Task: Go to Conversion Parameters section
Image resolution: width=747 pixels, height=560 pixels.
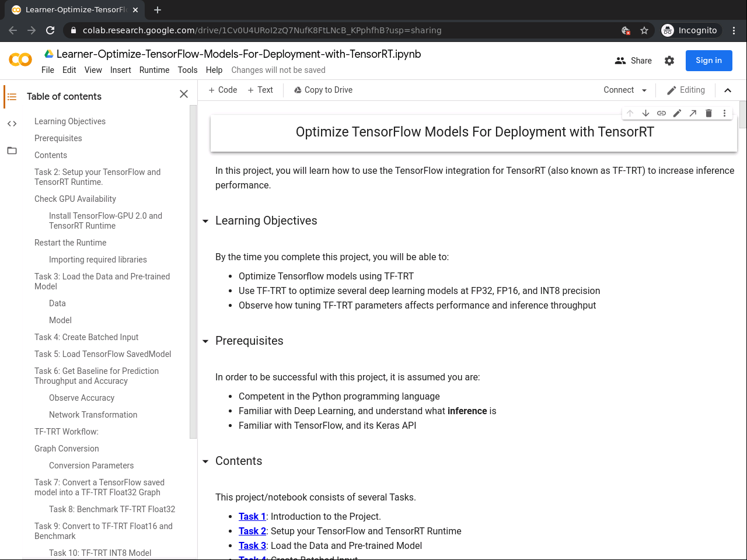Action: 92,466
